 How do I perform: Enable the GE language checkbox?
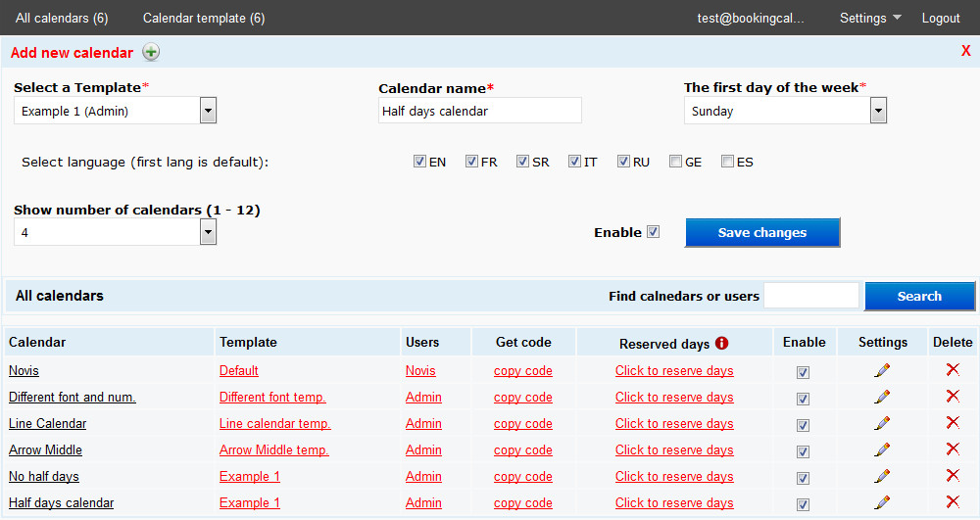(675, 162)
